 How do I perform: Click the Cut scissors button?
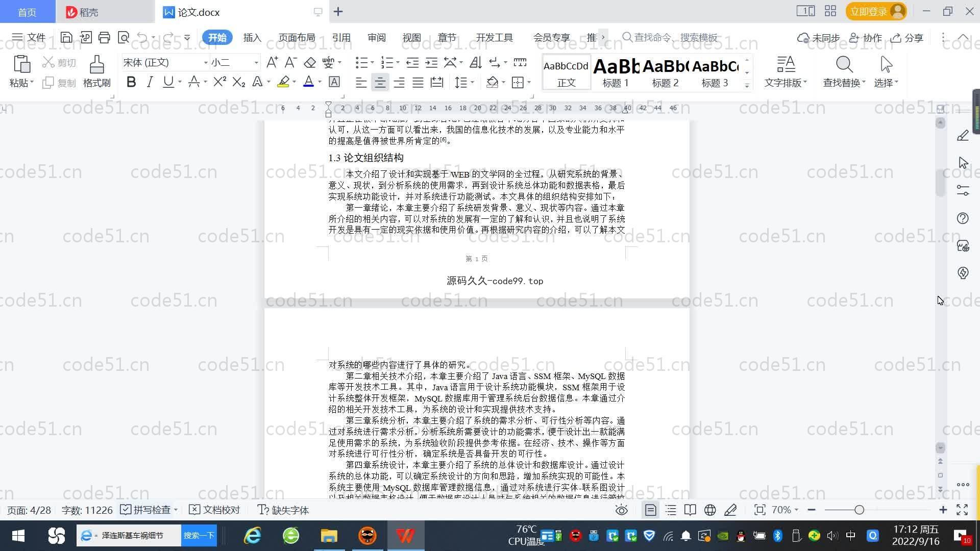59,62
